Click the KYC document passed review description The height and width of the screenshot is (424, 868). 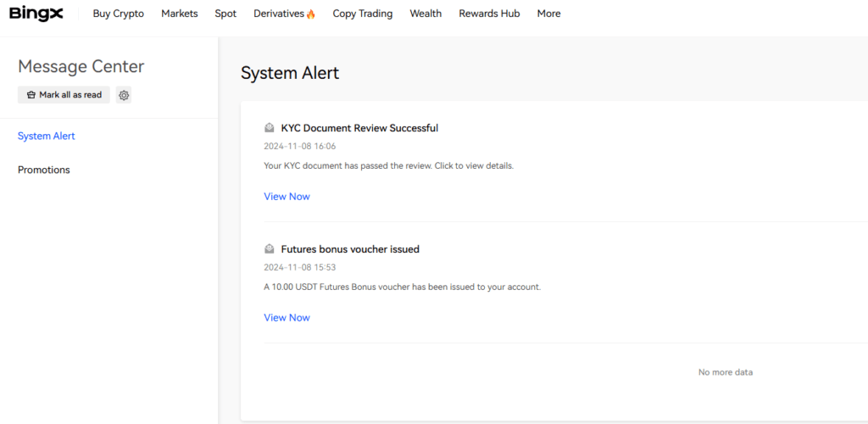[389, 166]
